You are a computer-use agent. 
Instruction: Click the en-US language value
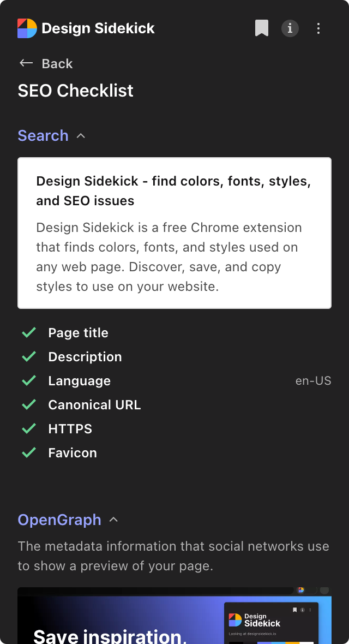click(x=313, y=380)
